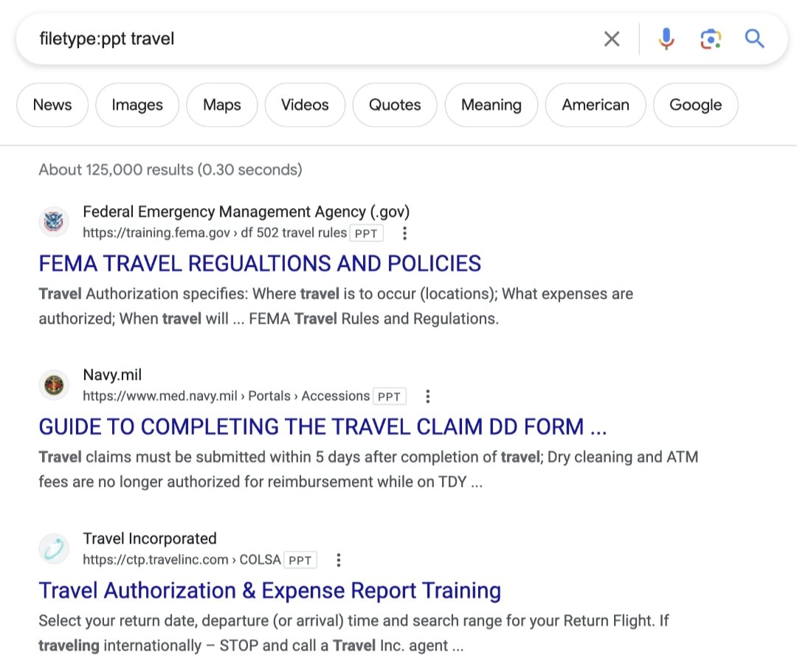
Task: Select the Images filter chip
Action: [x=137, y=105]
